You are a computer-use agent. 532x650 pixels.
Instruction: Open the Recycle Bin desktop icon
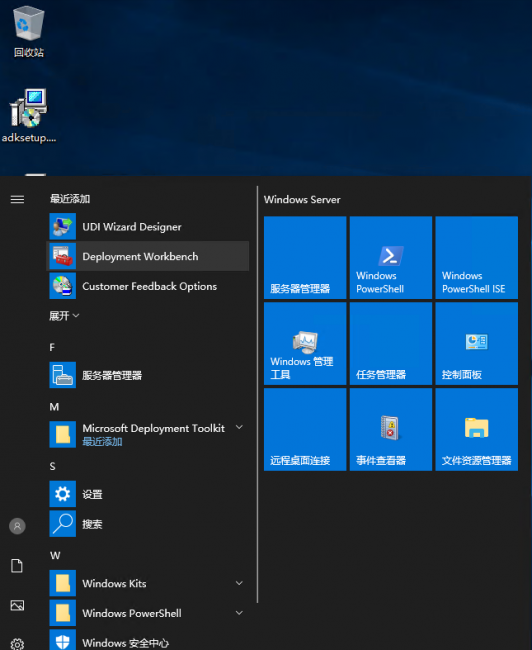click(29, 32)
